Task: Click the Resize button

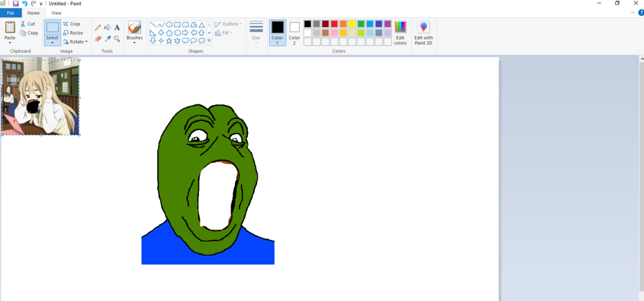Action: click(73, 33)
